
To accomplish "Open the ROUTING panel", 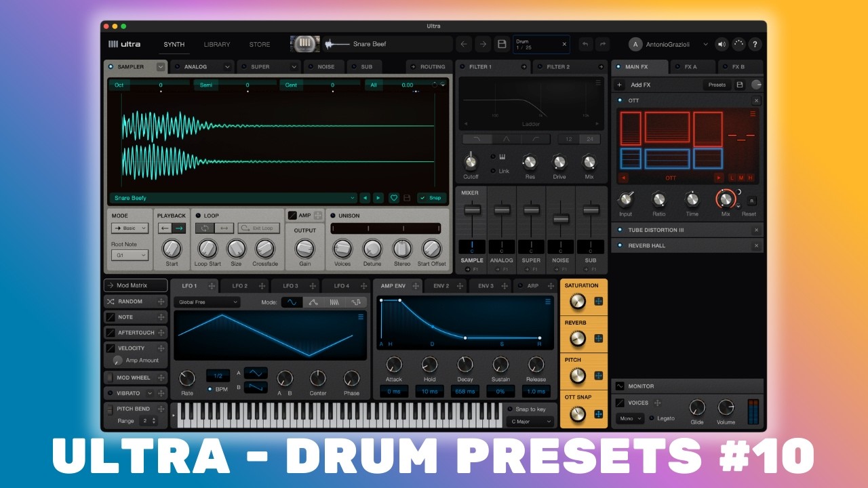I will [429, 66].
